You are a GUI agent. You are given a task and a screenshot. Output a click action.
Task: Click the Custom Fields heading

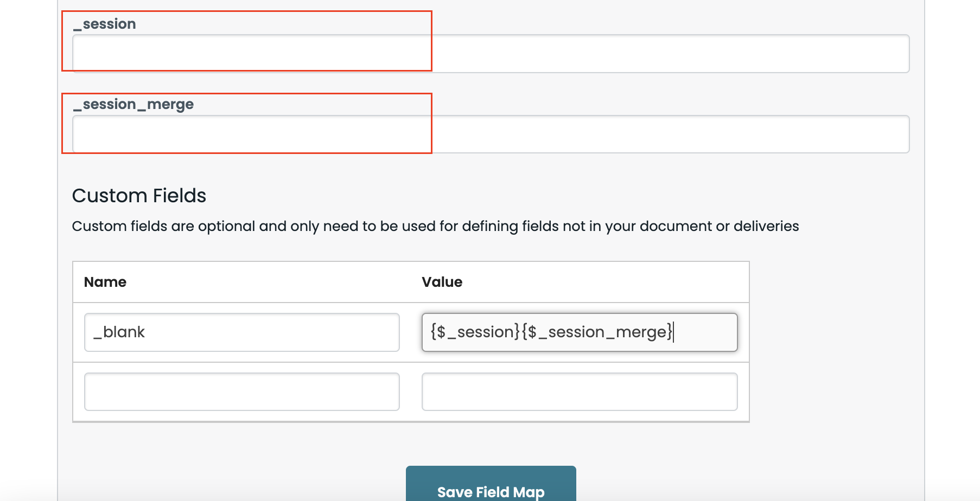139,196
